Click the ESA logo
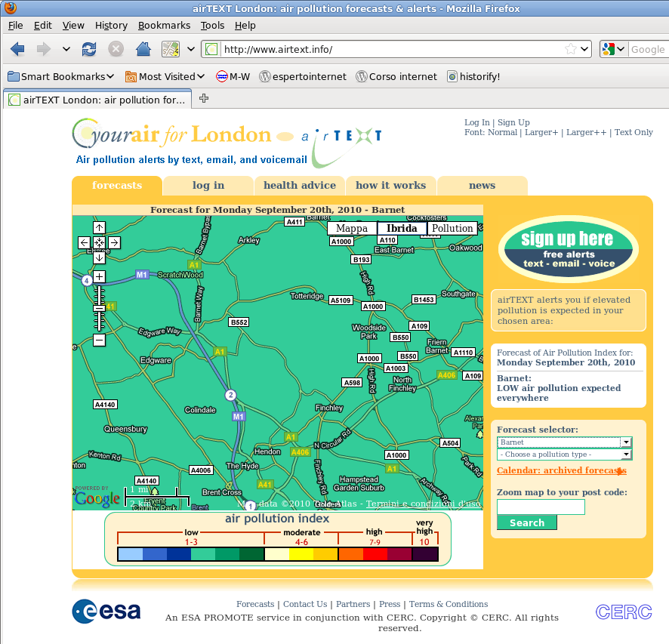This screenshot has height=644, width=669. pyautogui.click(x=106, y=612)
